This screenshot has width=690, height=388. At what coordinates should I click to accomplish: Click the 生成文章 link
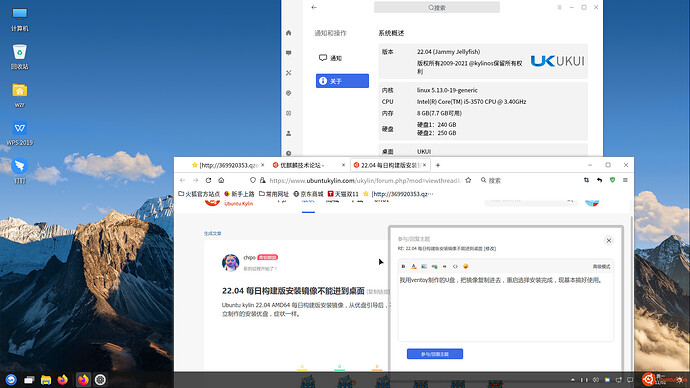click(213, 234)
